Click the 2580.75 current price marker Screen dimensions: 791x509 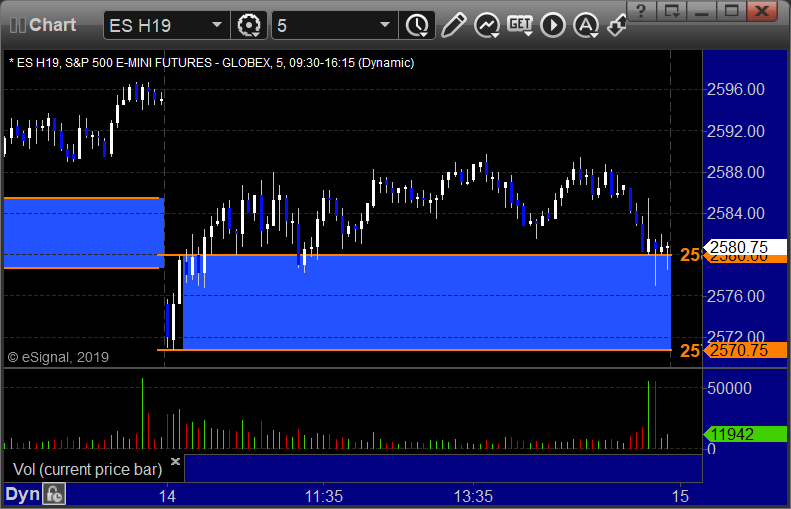(745, 247)
